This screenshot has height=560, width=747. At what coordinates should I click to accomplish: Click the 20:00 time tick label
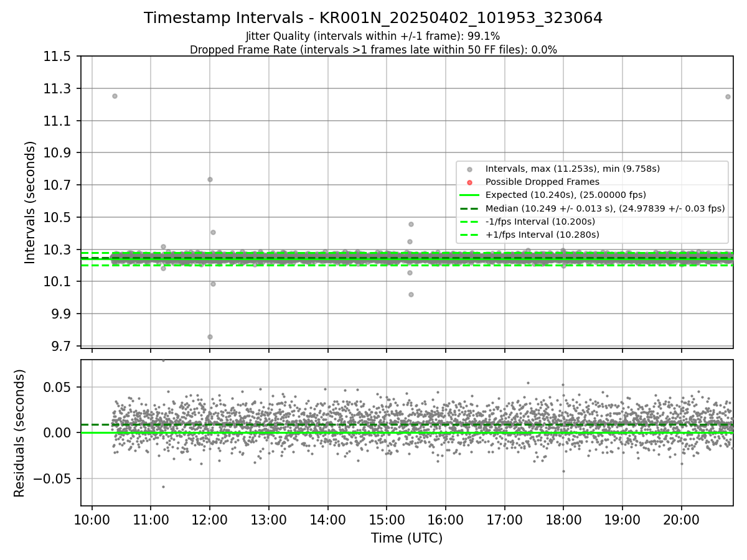681,520
